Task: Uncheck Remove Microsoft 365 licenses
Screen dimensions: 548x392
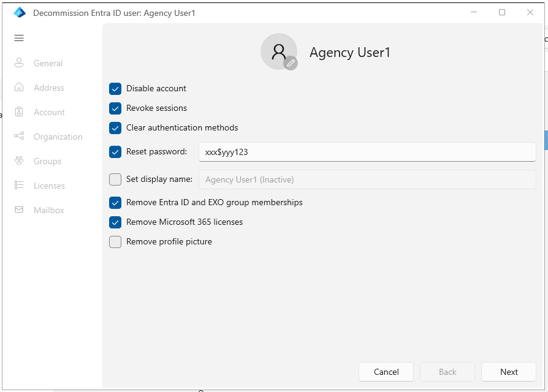Action: point(115,222)
